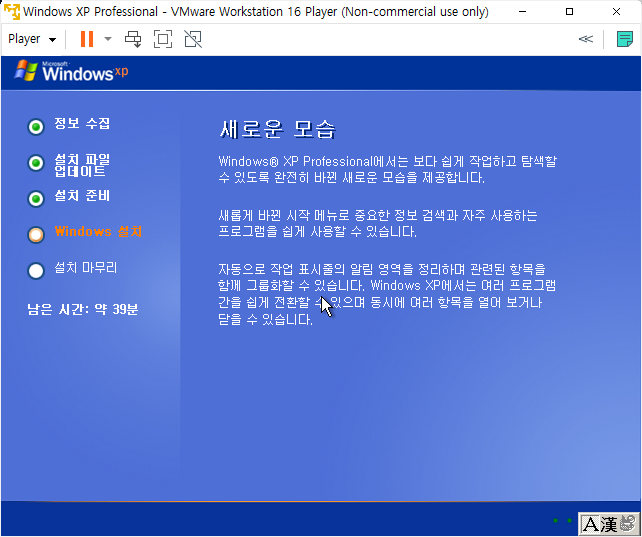Minimize the VMware Player window
The width and height of the screenshot is (642, 537).
(x=522, y=11)
